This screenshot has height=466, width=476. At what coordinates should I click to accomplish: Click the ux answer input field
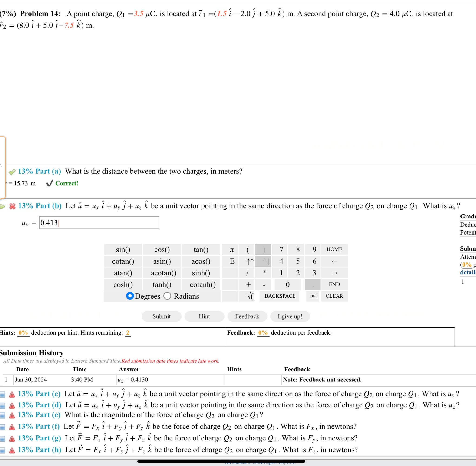(99, 223)
